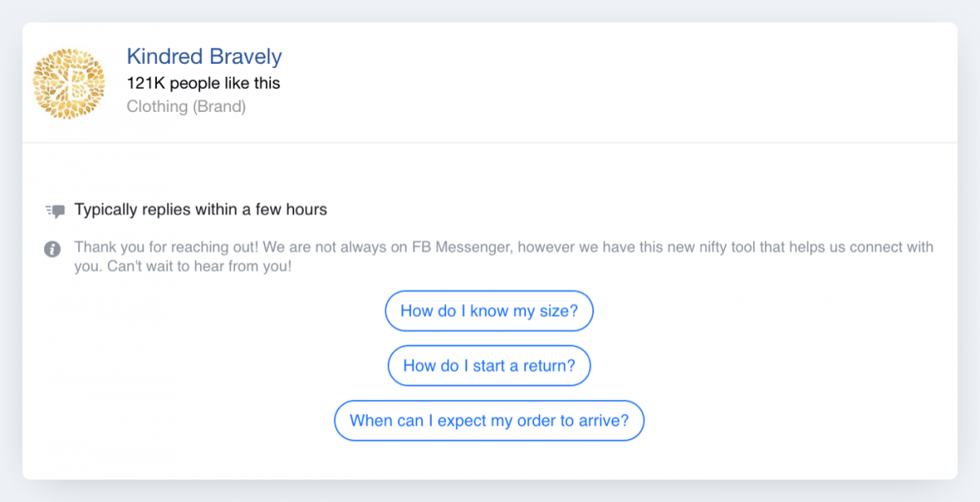Ask "When can I expect my order to arrive?"
The height and width of the screenshot is (502, 980).
(x=489, y=420)
